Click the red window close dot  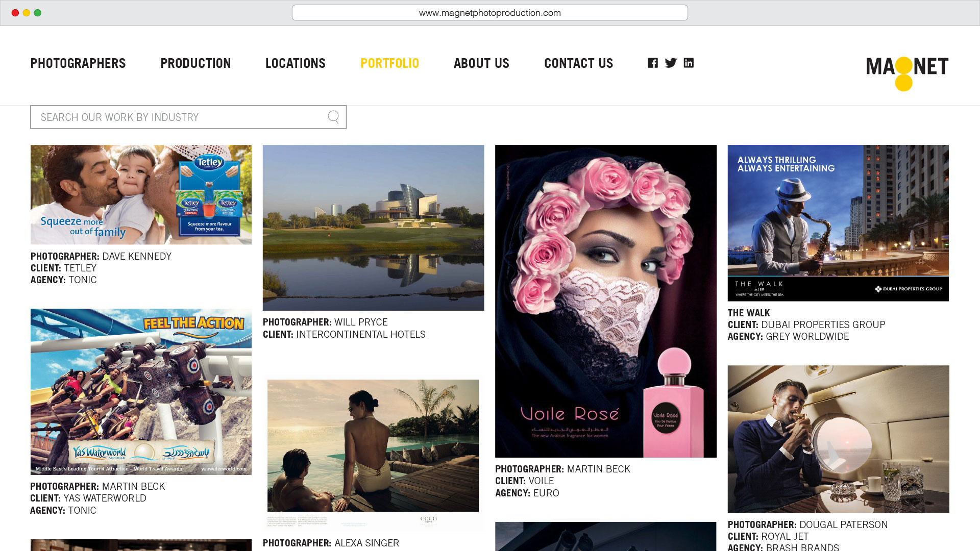(x=15, y=13)
